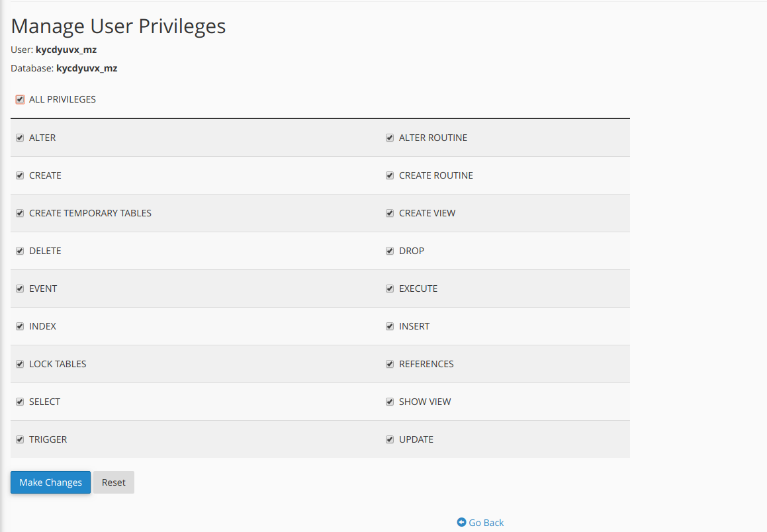Screen dimensions: 767x532
Task: Uncheck the CREATE privilege
Action: (x=20, y=175)
